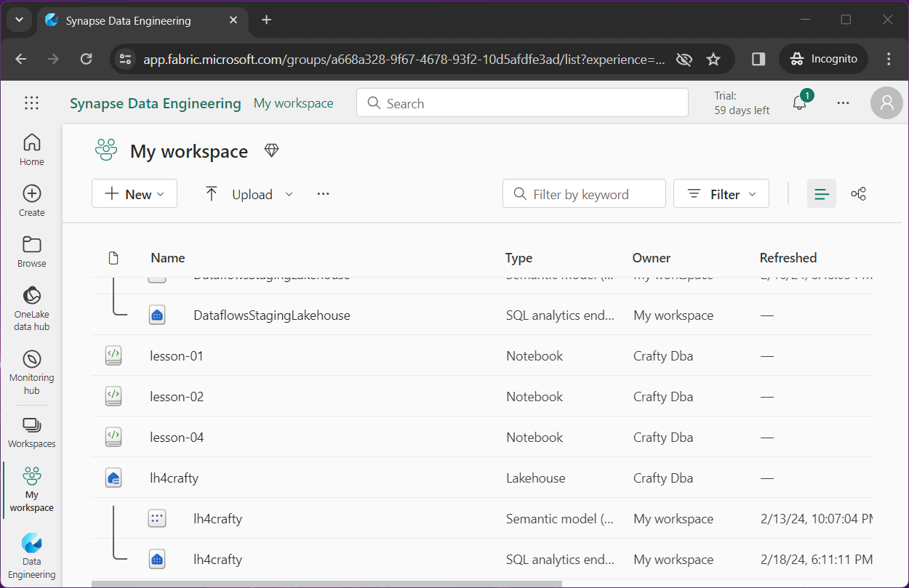The width and height of the screenshot is (909, 588).
Task: Click the notifications bell icon
Action: point(800,103)
